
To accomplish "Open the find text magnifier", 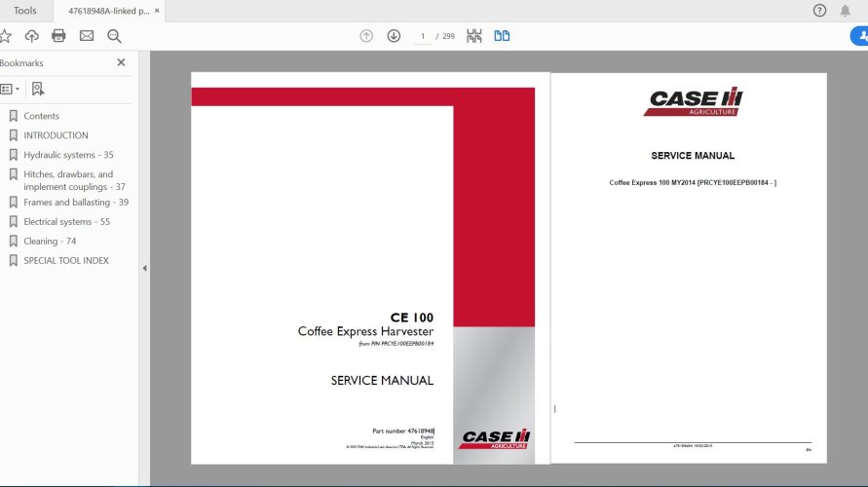I will click(114, 36).
